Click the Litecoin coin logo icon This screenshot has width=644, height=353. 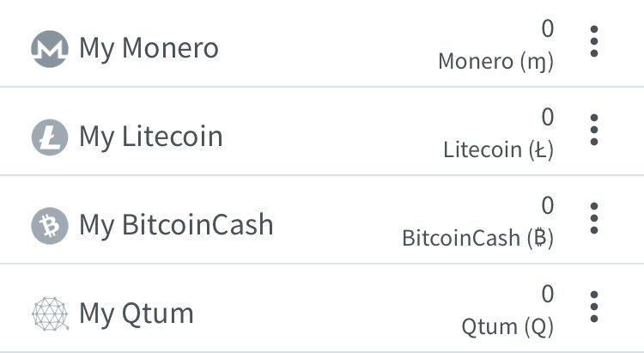pyautogui.click(x=50, y=137)
